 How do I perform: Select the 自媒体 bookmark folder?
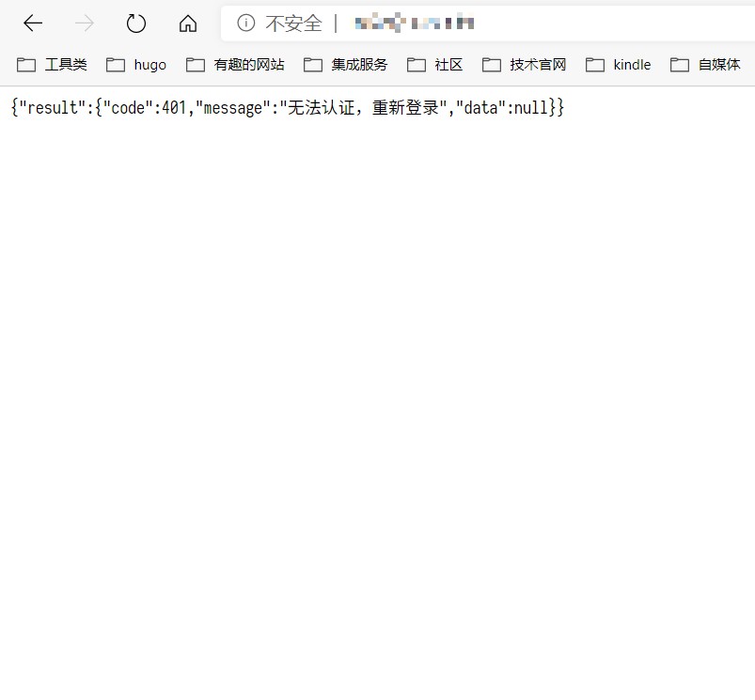tap(706, 65)
